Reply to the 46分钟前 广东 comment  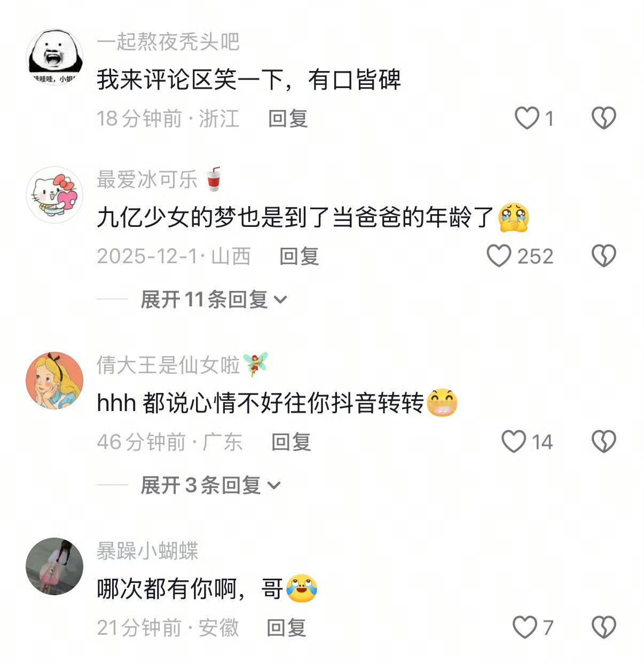pos(291,442)
